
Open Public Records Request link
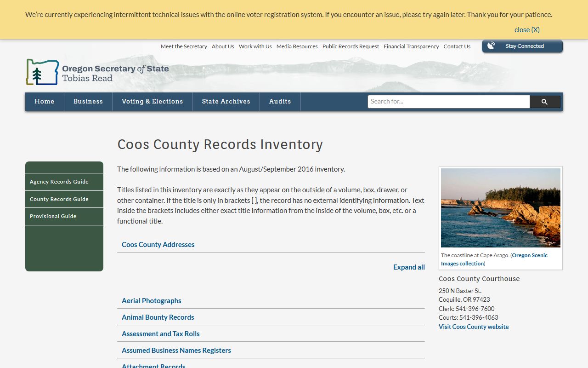click(x=351, y=46)
